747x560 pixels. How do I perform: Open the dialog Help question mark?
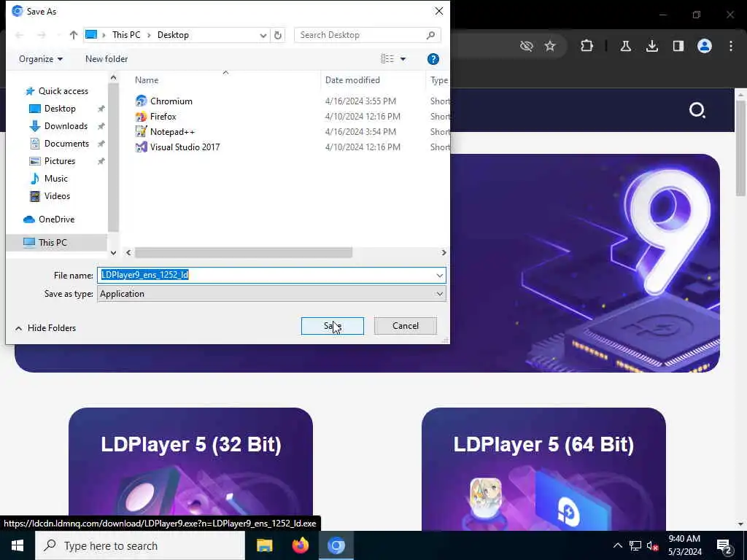tap(433, 59)
